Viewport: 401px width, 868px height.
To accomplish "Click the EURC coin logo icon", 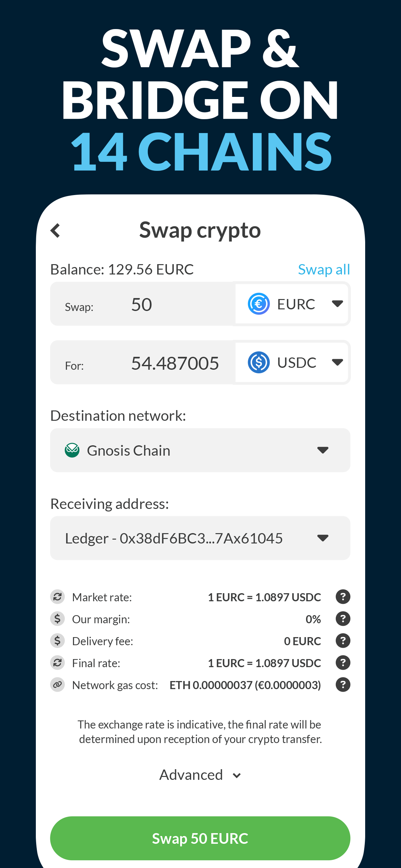I will tap(259, 304).
